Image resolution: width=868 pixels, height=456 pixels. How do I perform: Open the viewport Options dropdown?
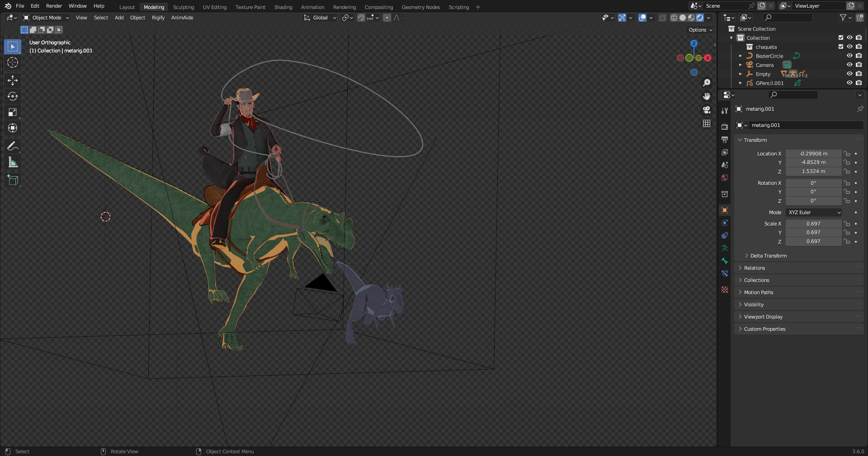700,30
